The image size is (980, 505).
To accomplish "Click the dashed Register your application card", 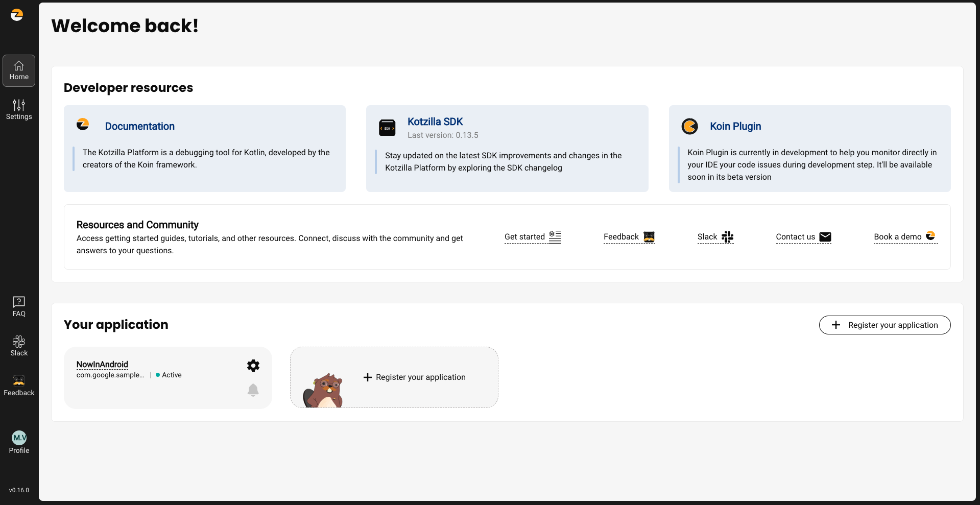I will [x=394, y=377].
